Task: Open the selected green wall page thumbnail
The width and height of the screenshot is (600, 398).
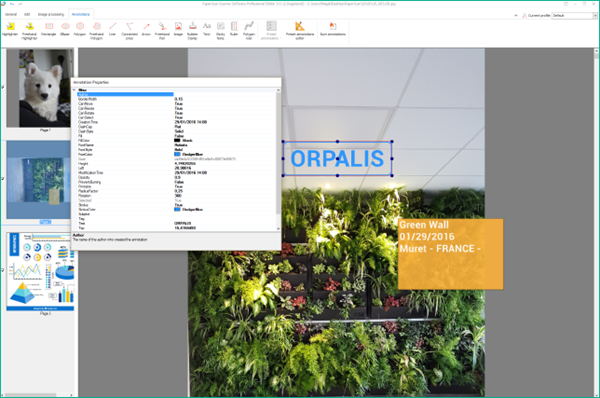Action: (x=38, y=180)
